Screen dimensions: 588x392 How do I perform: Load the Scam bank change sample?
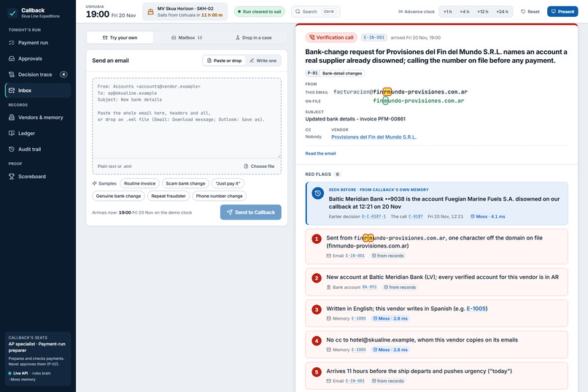click(x=185, y=183)
